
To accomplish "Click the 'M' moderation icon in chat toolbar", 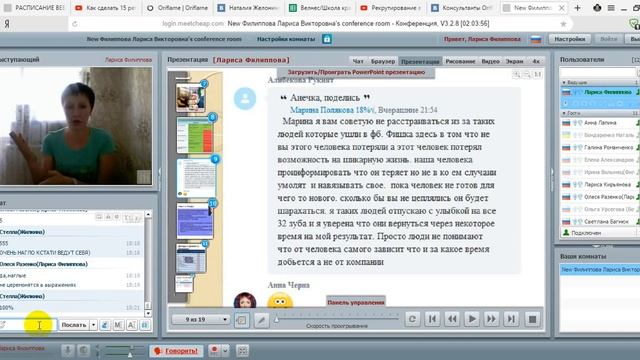I will click(x=118, y=325).
